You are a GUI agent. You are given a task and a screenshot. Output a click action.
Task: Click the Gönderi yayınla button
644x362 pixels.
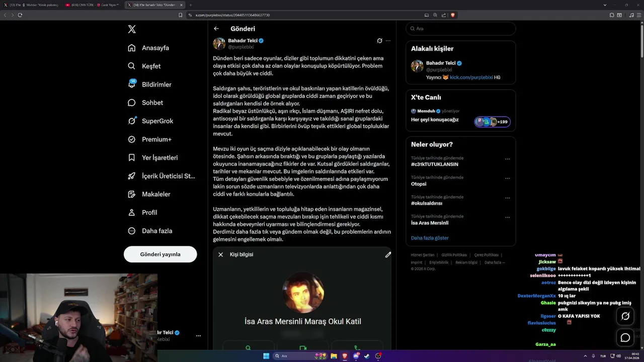[160, 254]
